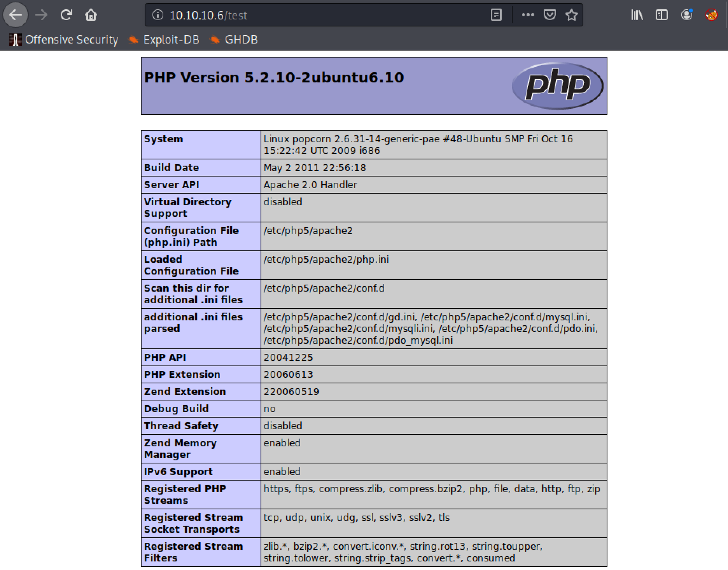
Task: Click the PHP Version 5.2.10 heading
Action: tap(274, 77)
